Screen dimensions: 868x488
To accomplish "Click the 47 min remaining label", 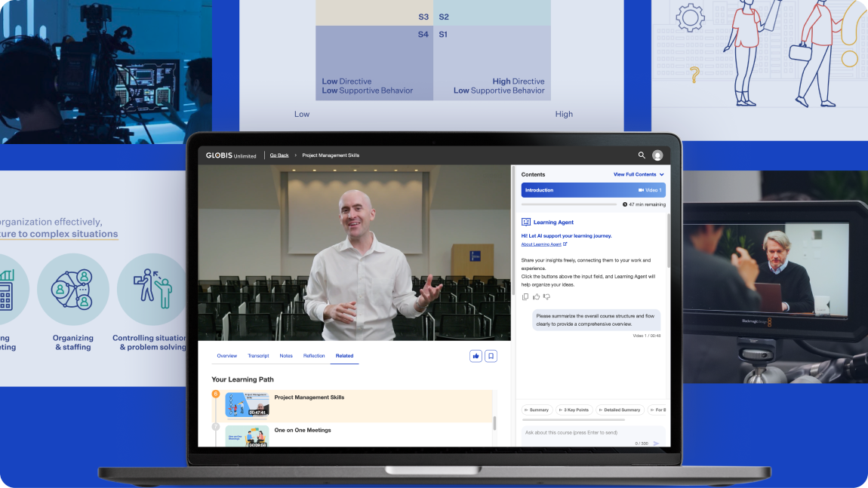I will tap(647, 204).
